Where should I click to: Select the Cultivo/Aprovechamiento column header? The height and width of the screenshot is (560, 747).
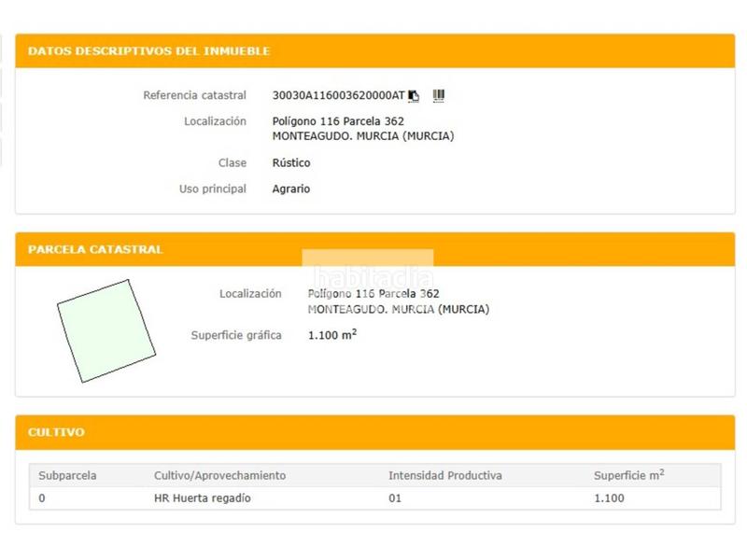pos(219,476)
